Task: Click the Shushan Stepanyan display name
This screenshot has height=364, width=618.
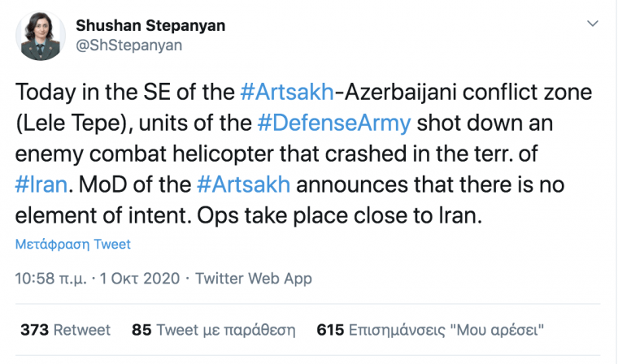Action: point(150,26)
